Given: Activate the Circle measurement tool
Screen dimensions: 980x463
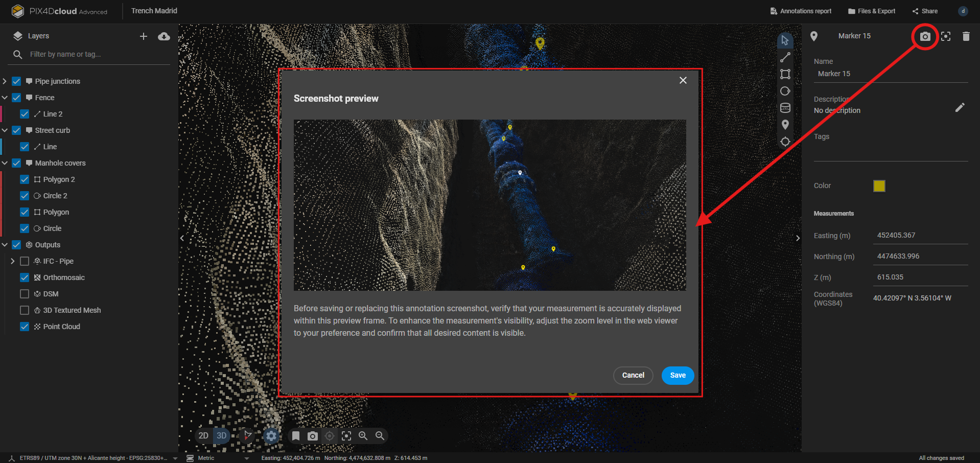Looking at the screenshot, I should pyautogui.click(x=785, y=90).
